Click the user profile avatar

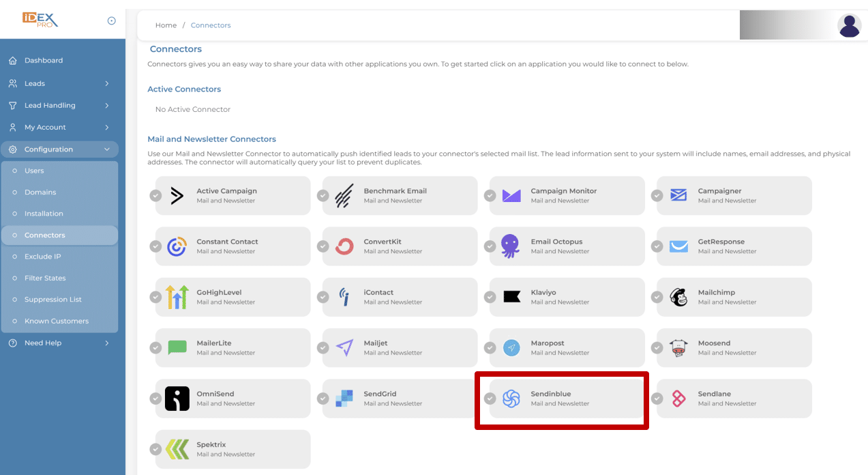[x=850, y=25]
